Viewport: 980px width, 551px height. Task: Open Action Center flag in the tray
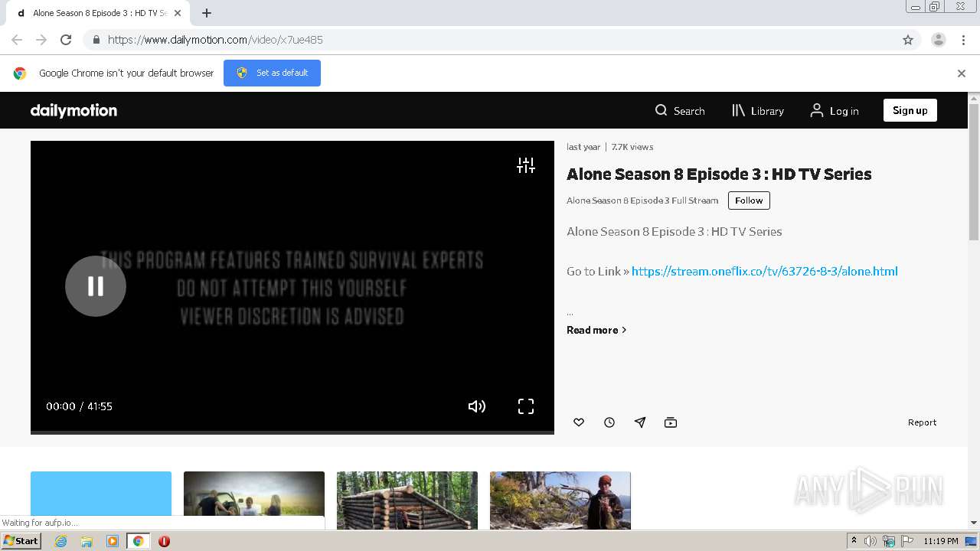tap(906, 541)
